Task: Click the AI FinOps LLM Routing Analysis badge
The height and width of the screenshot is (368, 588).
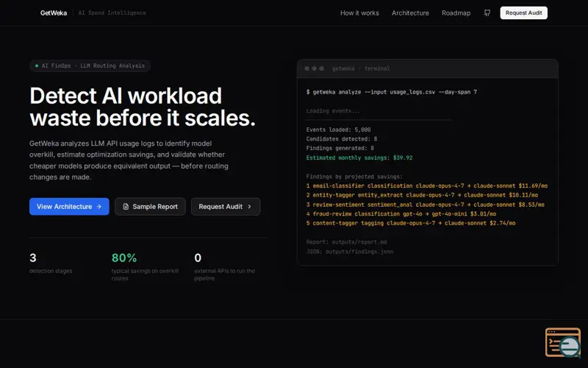Action: point(90,66)
